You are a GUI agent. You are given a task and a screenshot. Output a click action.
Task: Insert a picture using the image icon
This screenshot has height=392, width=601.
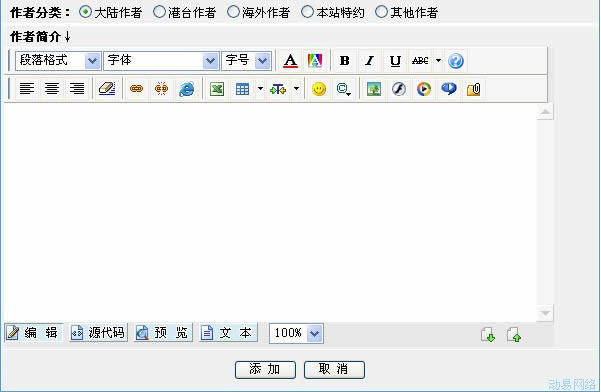pyautogui.click(x=374, y=89)
